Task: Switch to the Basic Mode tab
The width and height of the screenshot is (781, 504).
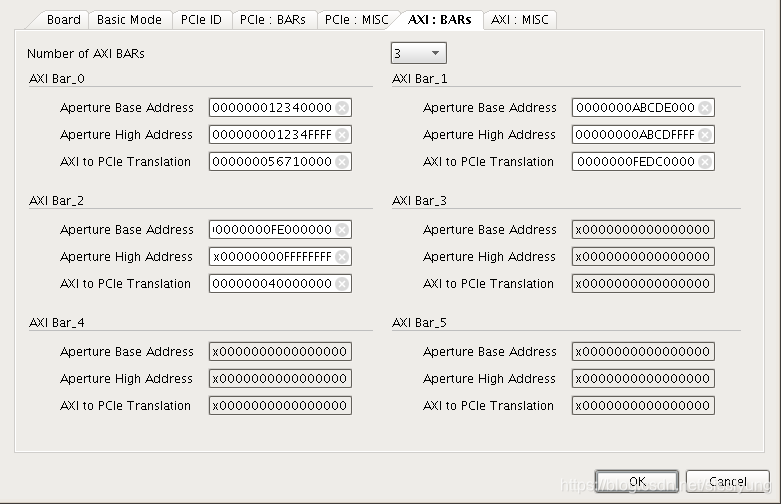Action: [x=130, y=20]
